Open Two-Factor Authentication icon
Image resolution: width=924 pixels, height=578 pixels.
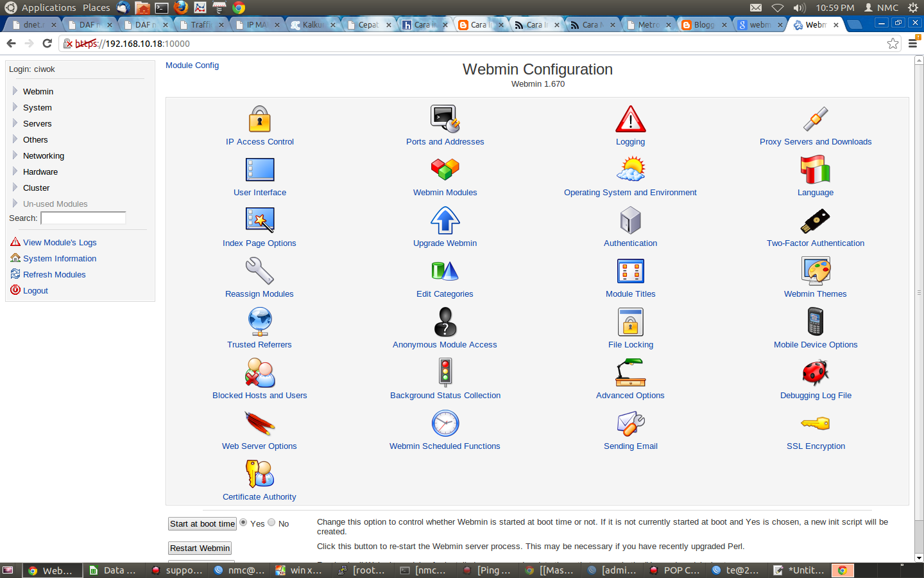(x=816, y=220)
